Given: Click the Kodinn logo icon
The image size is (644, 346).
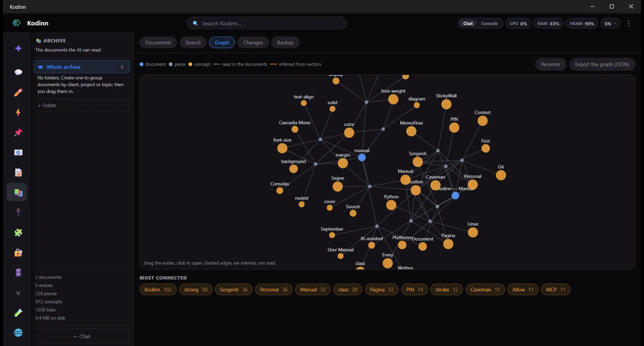Looking at the screenshot, I should click(16, 23).
